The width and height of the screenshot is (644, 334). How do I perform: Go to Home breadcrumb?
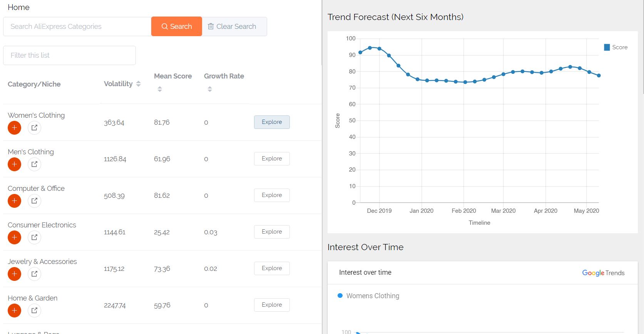coord(18,7)
